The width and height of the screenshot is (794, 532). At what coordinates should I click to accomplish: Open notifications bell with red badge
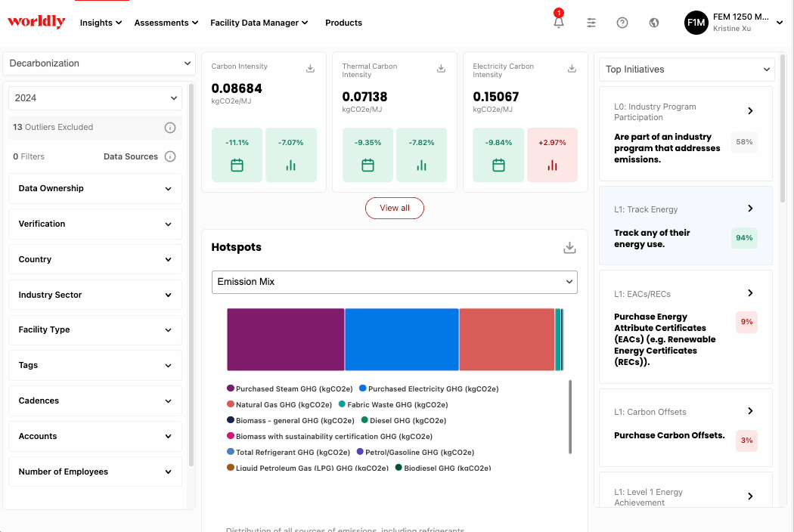point(558,22)
